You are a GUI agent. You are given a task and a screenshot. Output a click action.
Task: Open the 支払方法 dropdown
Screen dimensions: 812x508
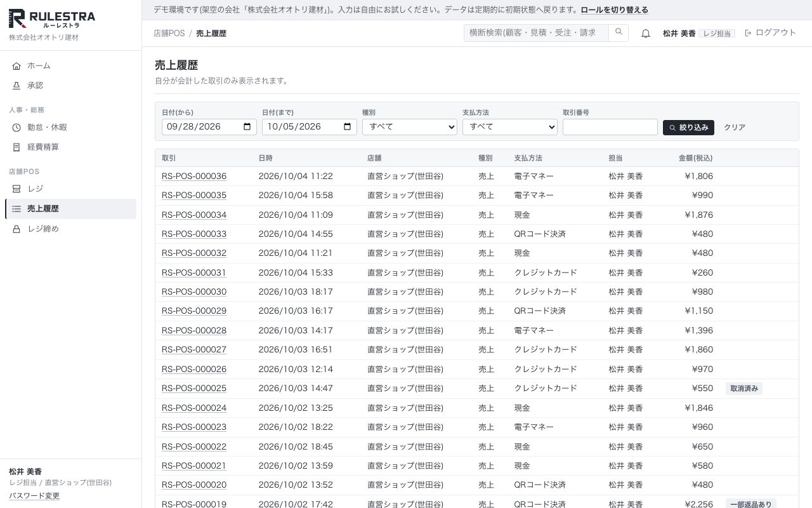point(510,127)
